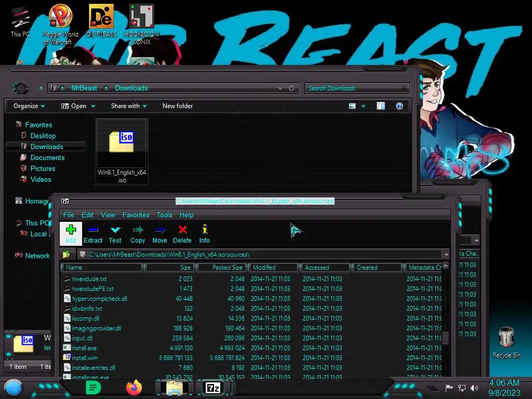
Task: Sort by Modified column header
Action: click(x=274, y=268)
